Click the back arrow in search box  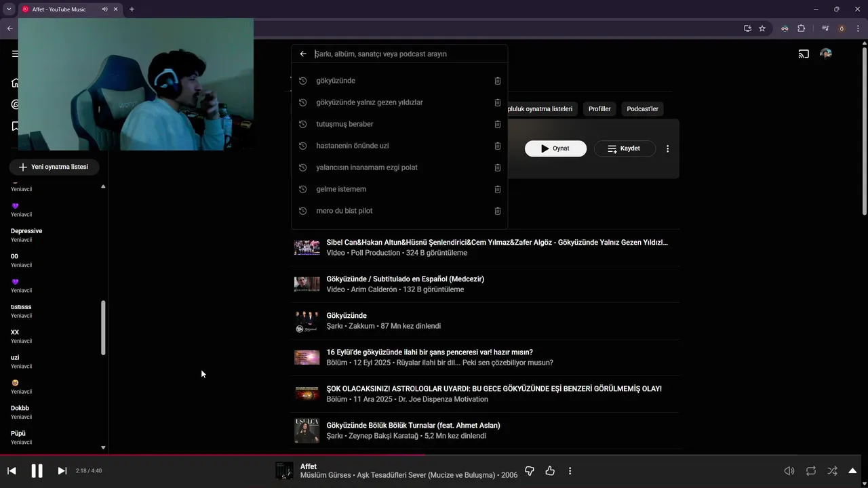tap(303, 54)
